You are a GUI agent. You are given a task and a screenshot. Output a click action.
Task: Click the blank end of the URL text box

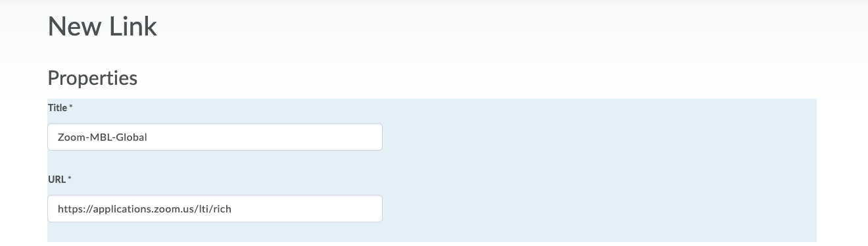coord(306,209)
